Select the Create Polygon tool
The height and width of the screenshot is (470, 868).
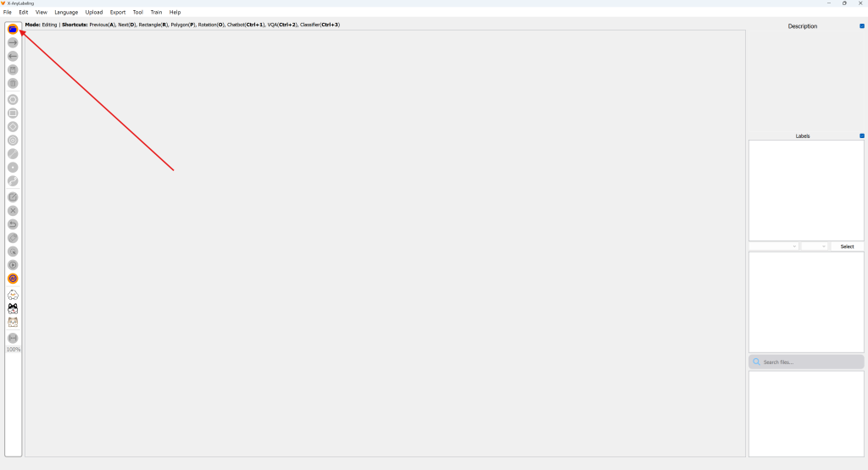pyautogui.click(x=13, y=99)
